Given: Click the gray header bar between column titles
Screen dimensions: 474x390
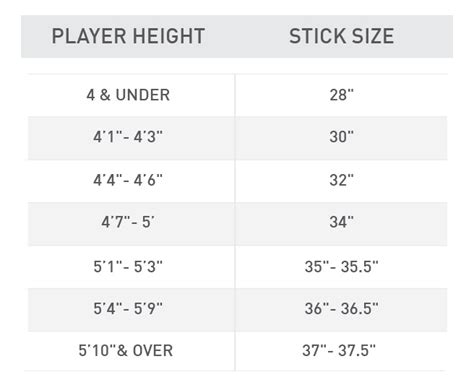Looking at the screenshot, I should coord(247,36).
